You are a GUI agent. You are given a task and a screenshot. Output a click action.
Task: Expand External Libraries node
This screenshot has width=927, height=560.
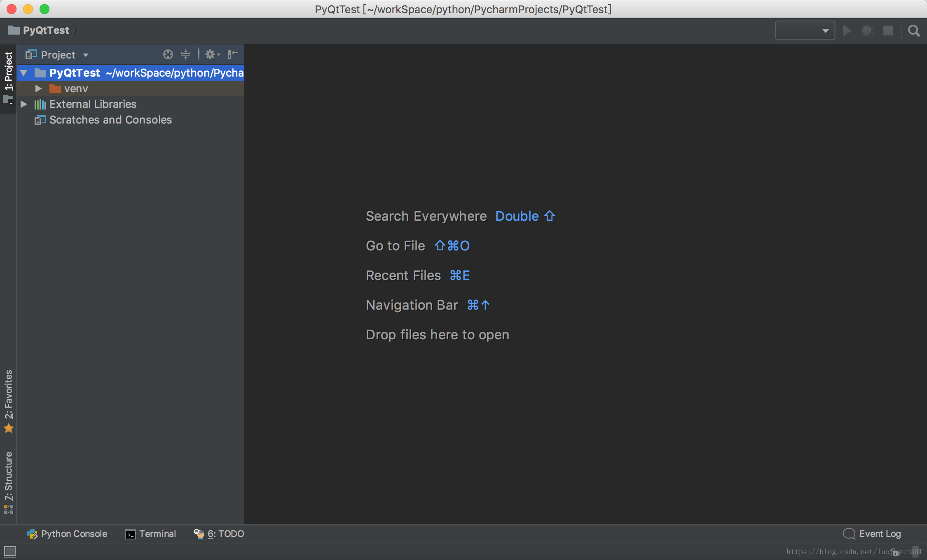(24, 104)
